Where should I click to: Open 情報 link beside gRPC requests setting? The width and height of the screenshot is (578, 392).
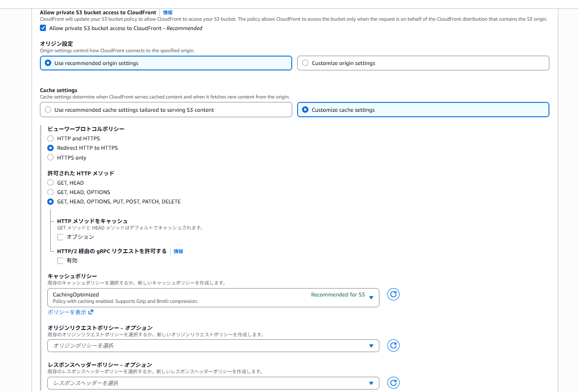pos(178,251)
